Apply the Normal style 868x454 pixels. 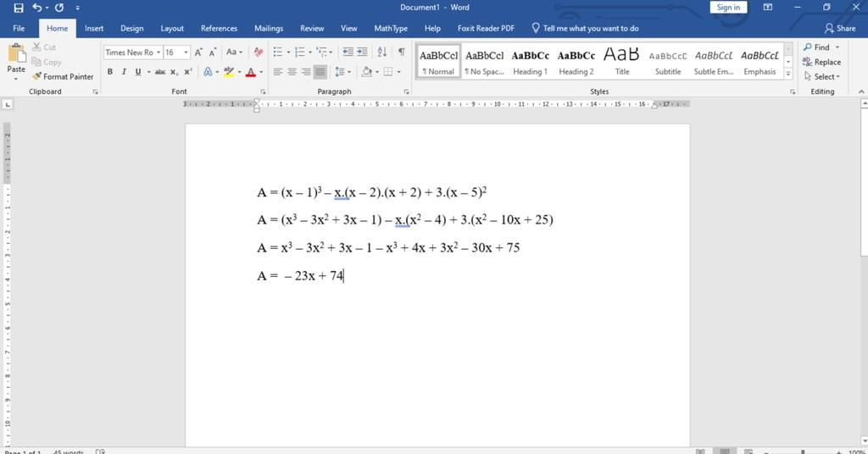point(438,61)
